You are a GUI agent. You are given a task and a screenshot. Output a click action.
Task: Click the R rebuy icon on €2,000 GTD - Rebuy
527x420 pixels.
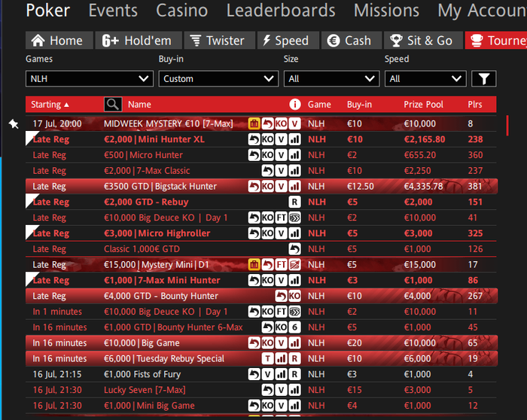tap(295, 202)
